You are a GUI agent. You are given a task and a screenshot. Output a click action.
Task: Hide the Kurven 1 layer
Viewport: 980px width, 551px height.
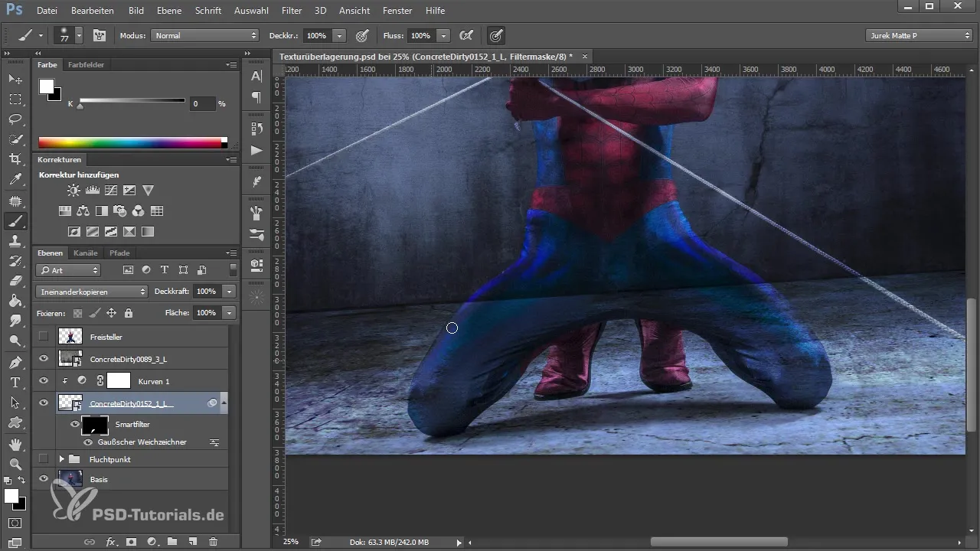43,380
